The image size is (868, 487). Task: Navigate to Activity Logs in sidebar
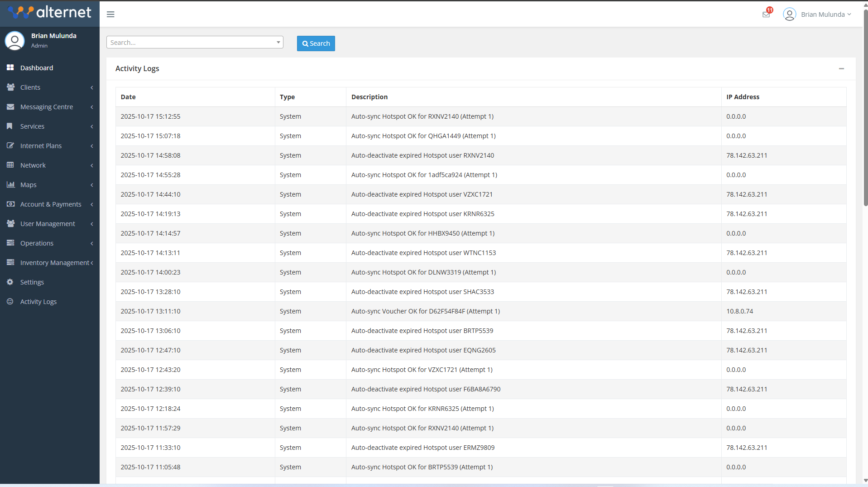click(x=38, y=301)
